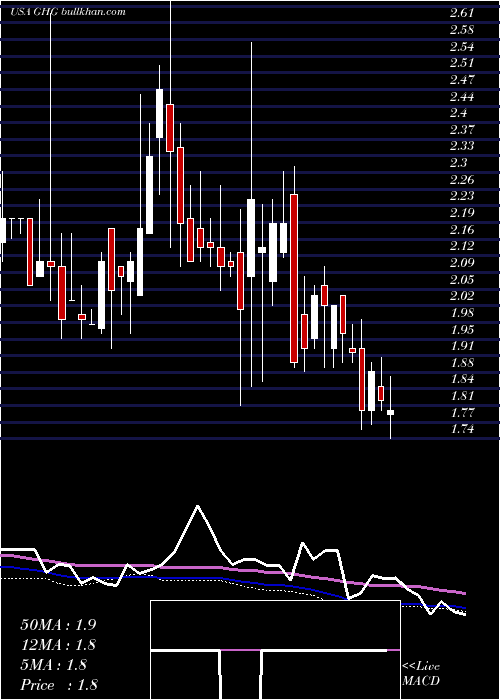Image resolution: width=500 pixels, height=700 pixels.
Task: Click the peak of the white indicator line
Action: [x=197, y=506]
